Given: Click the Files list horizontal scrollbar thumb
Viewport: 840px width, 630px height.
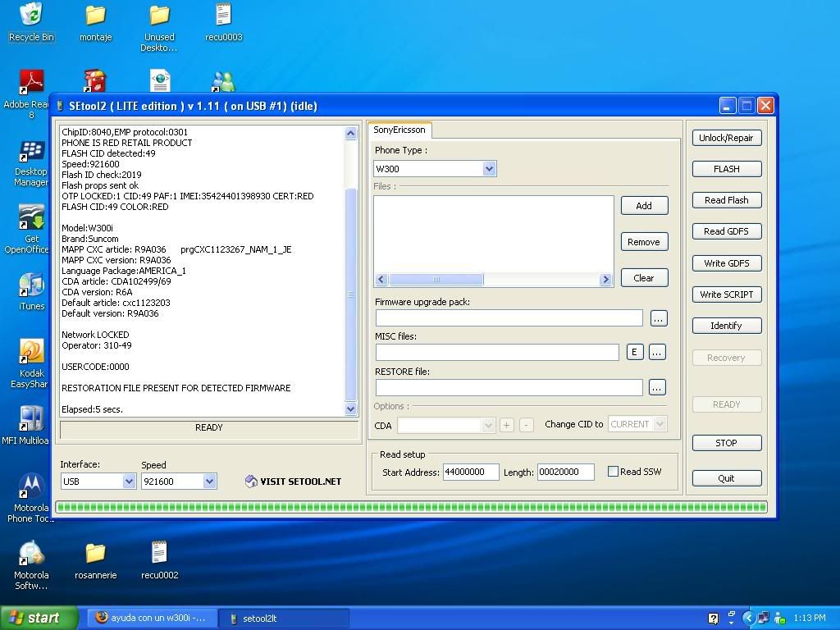Looking at the screenshot, I should point(436,279).
